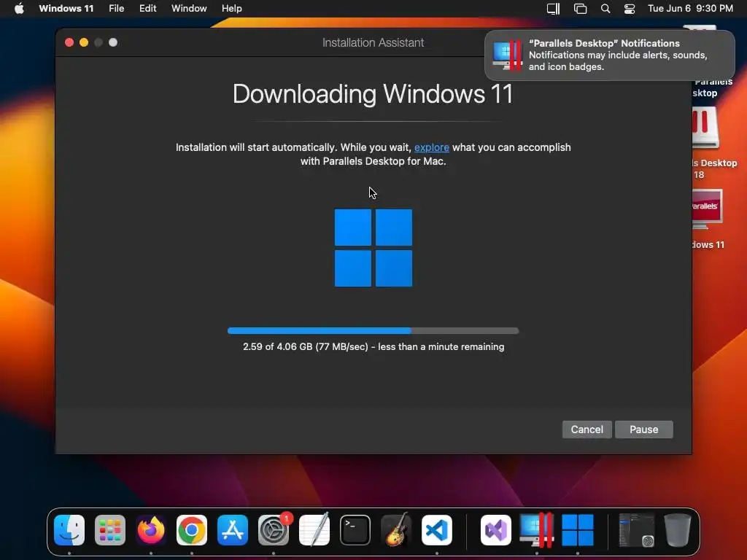Click the date and time in menu bar
The image size is (747, 560).
pos(690,9)
